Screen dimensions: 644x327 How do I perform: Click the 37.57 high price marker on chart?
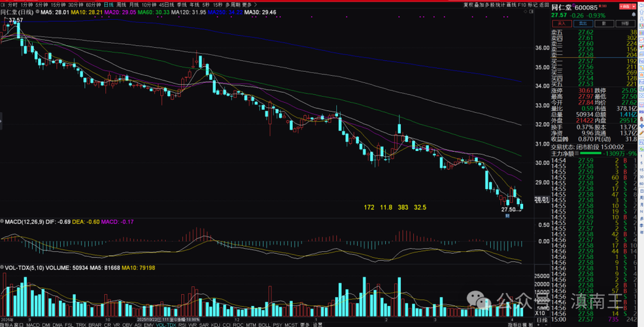pos(16,20)
